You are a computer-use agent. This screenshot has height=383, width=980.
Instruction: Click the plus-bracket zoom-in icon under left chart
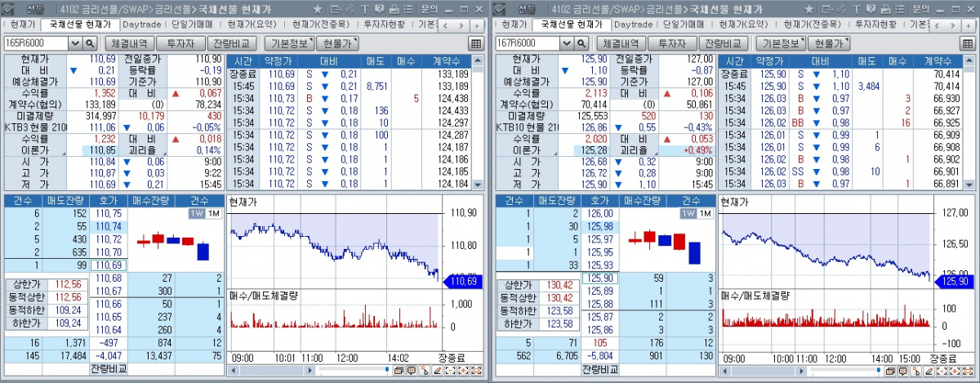tap(463, 370)
